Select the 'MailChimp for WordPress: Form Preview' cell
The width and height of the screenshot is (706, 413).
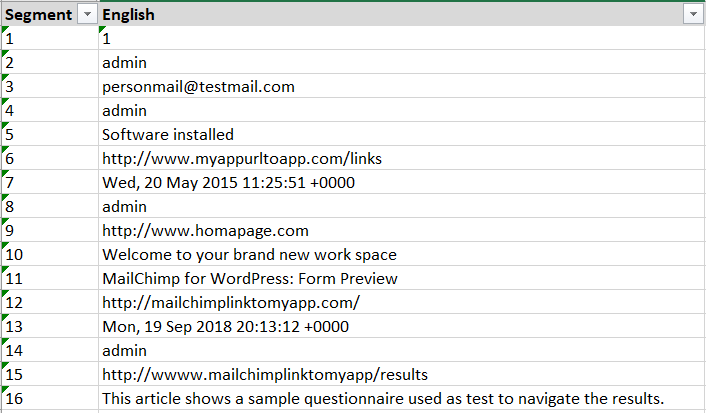(250, 279)
